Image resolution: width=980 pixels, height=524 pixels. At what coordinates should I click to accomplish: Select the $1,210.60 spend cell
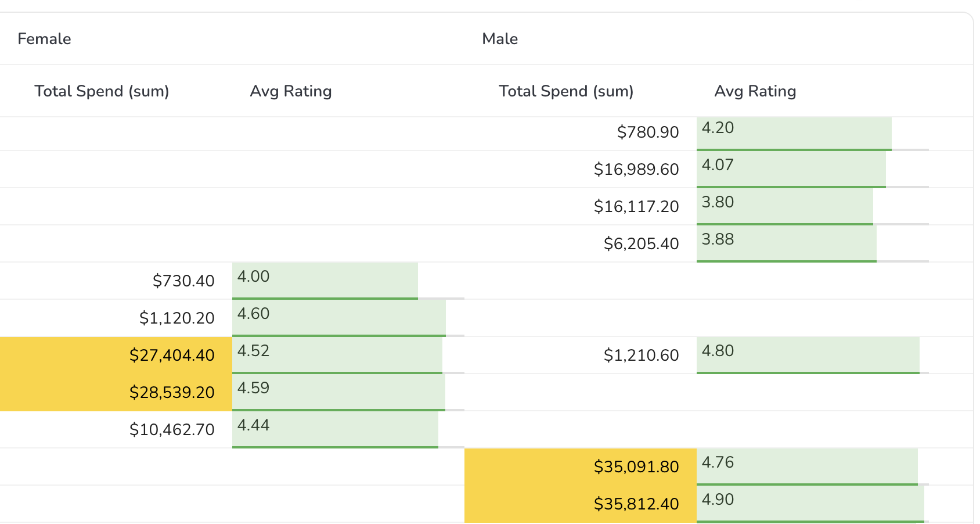[x=581, y=355]
